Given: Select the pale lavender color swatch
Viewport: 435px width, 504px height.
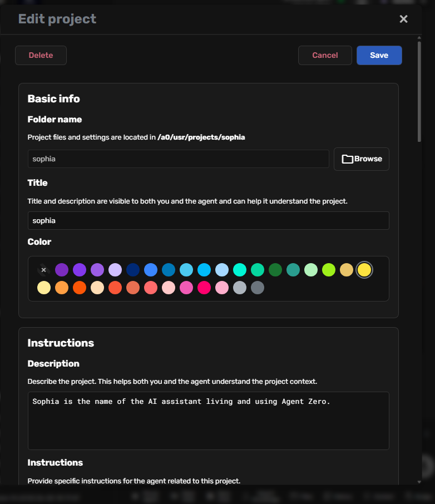Looking at the screenshot, I should pos(115,270).
